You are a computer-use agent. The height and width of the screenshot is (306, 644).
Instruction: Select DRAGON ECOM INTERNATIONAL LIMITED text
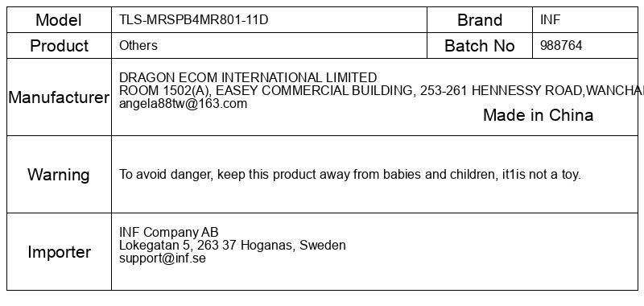coord(248,77)
